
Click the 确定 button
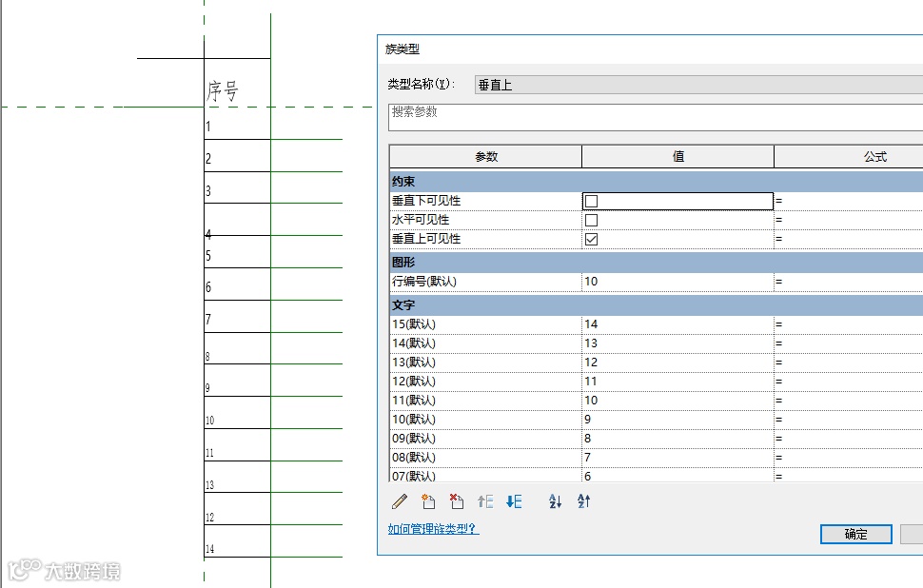coord(855,534)
